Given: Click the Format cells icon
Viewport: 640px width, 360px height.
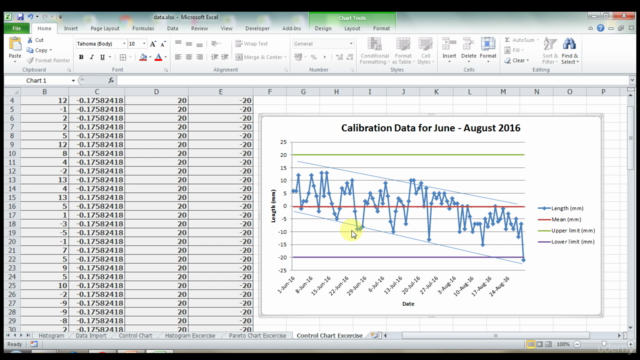Looking at the screenshot, I should coord(488,44).
